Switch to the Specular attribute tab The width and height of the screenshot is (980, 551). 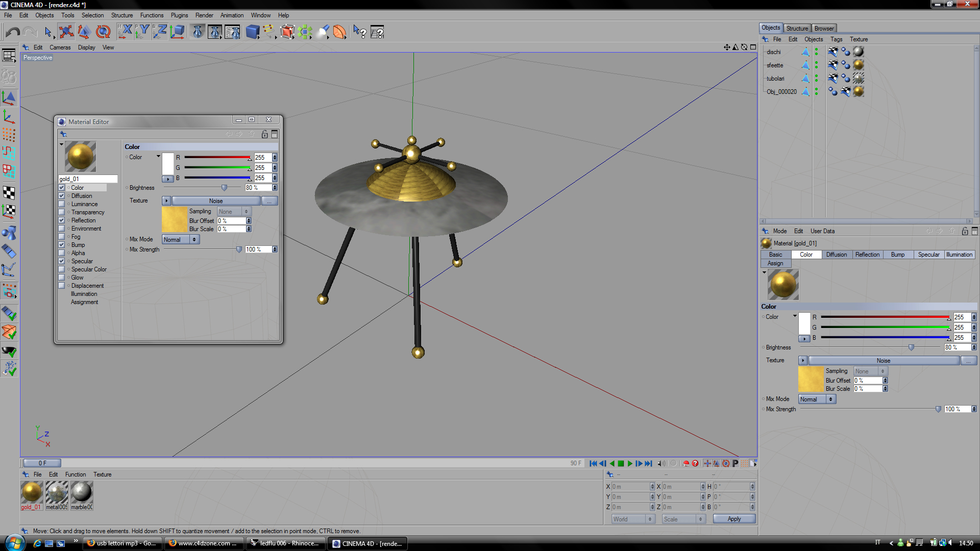928,255
